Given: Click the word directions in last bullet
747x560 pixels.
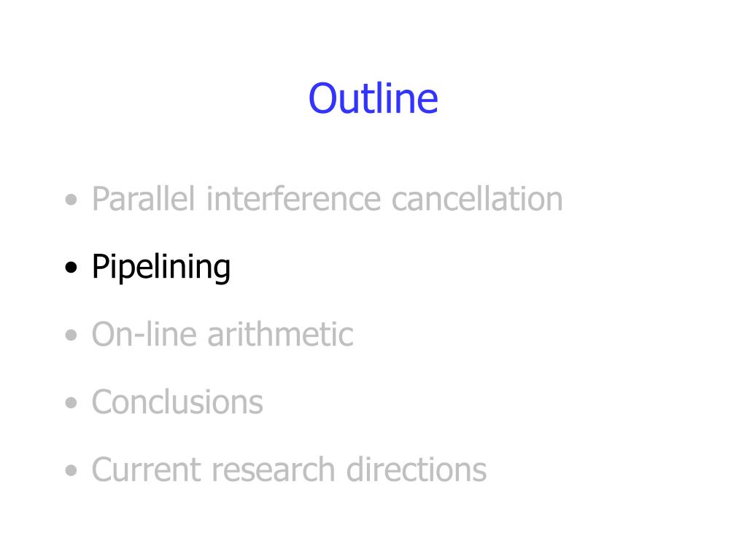Looking at the screenshot, I should (417, 470).
